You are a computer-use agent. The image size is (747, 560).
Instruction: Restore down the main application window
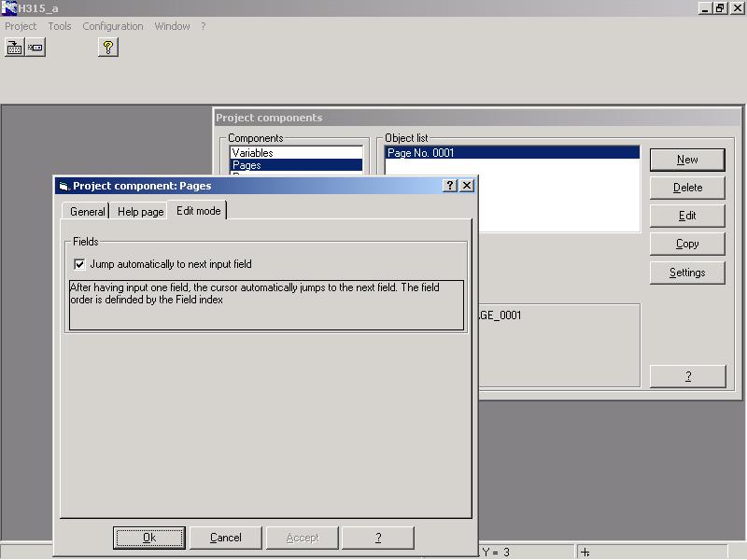coord(720,7)
